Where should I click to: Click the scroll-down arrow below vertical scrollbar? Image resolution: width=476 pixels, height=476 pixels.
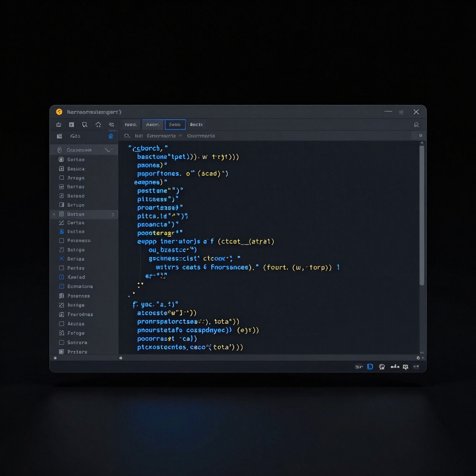click(x=422, y=352)
